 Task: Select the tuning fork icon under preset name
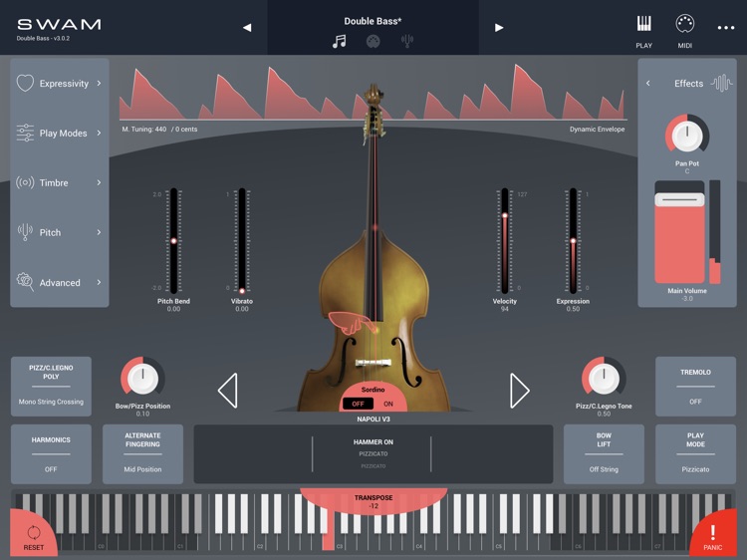point(406,42)
